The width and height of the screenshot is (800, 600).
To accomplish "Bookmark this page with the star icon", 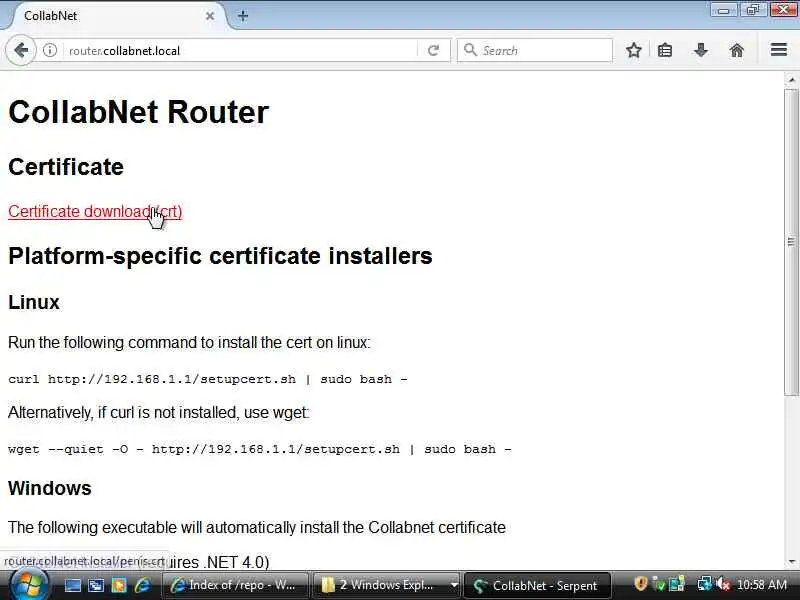I will 634,50.
